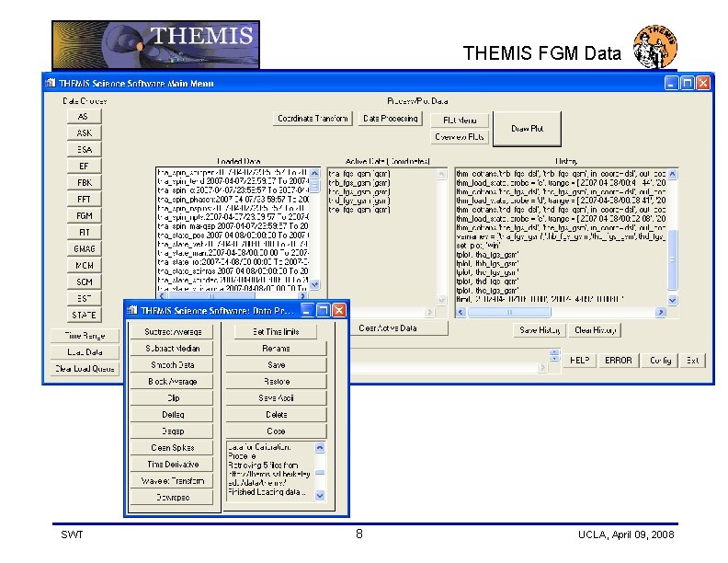
Task: Pick the FBK data button
Action: tap(84, 182)
